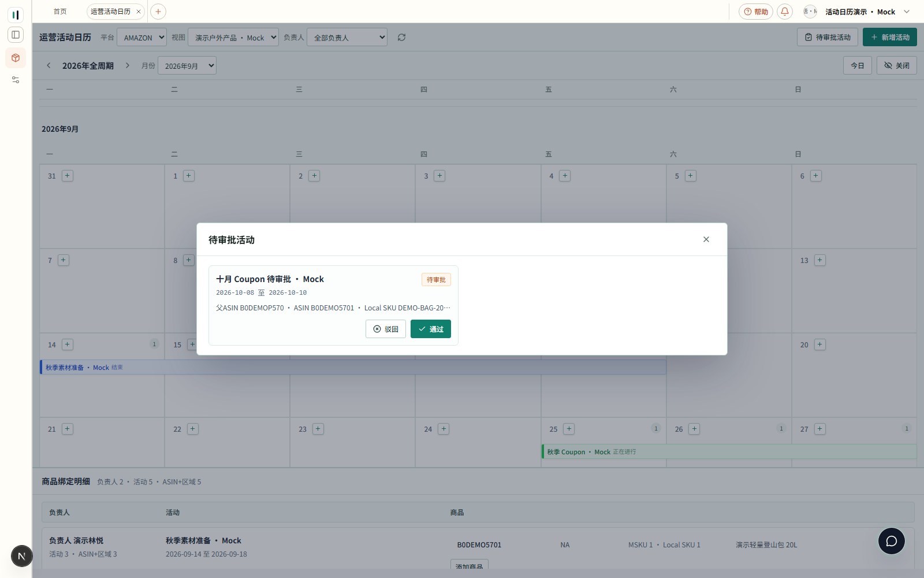This screenshot has width=924, height=578.
Task: Click the refresh icon beside 负责人 filter
Action: coord(401,38)
